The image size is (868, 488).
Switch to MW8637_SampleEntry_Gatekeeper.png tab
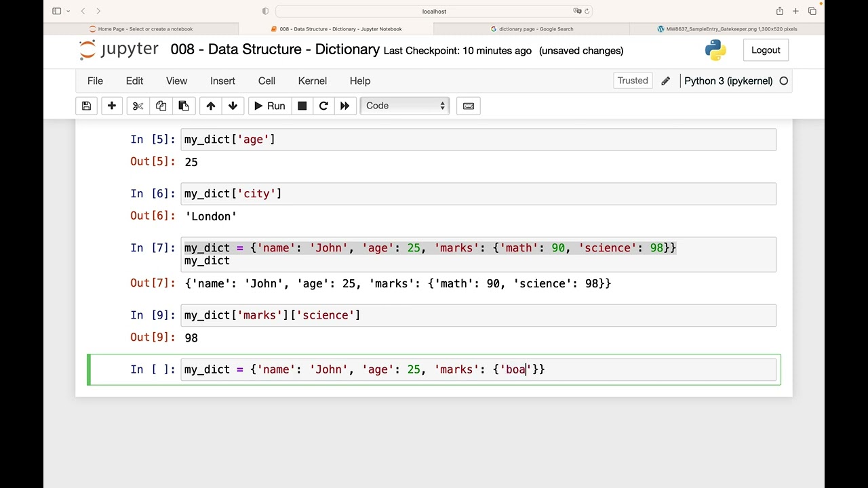(x=727, y=29)
